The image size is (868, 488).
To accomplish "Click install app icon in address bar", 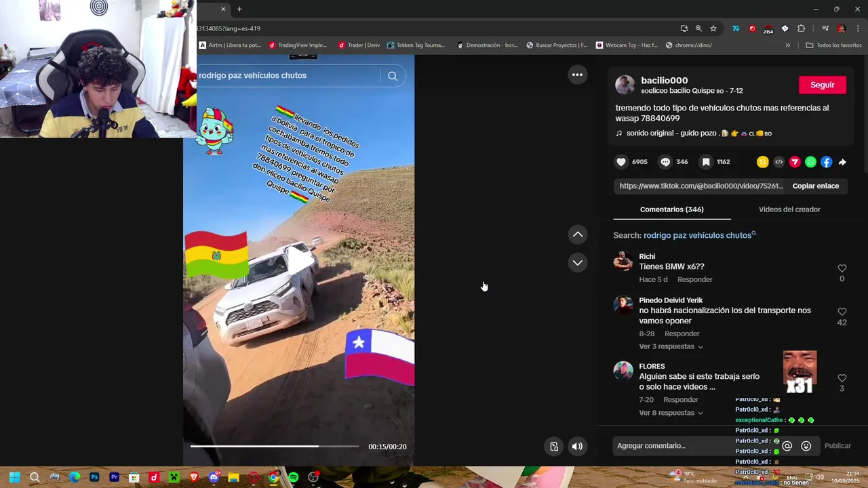I will (684, 28).
